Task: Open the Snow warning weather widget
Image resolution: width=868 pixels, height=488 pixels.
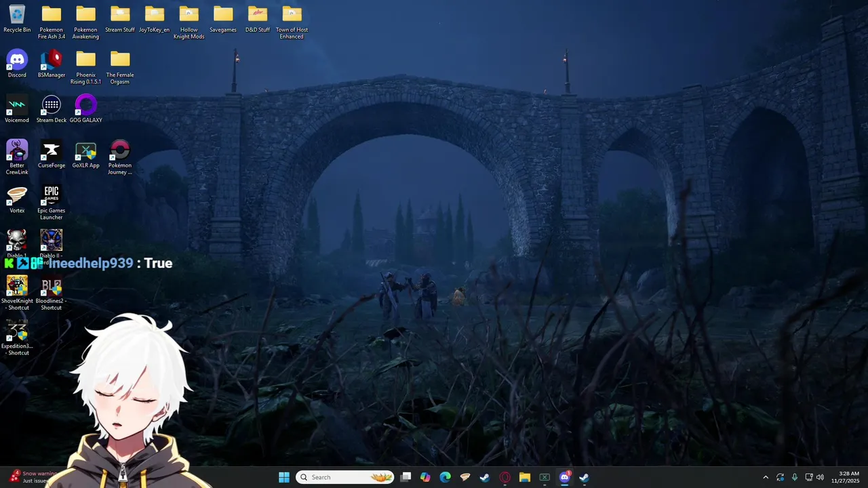Action: 34,477
